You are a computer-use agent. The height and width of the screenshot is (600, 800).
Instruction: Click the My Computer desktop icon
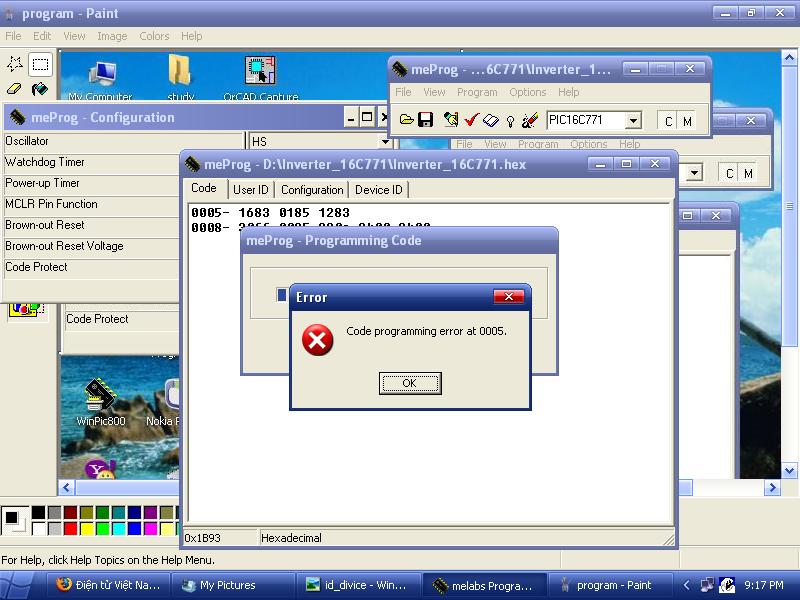(101, 79)
